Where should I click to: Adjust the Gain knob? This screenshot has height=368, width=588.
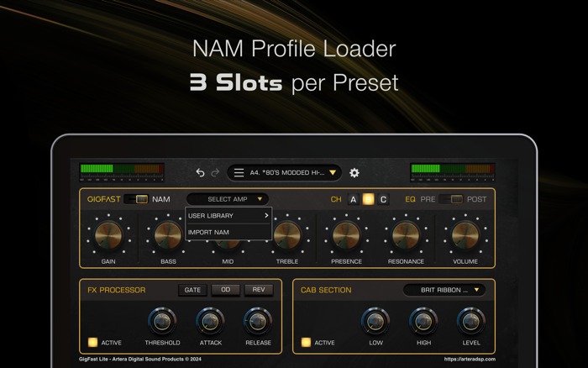pyautogui.click(x=108, y=235)
